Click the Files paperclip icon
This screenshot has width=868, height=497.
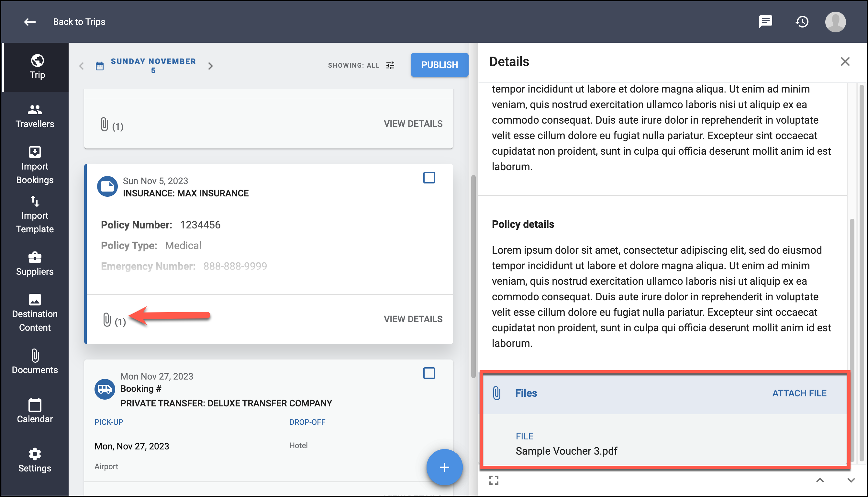[497, 393]
